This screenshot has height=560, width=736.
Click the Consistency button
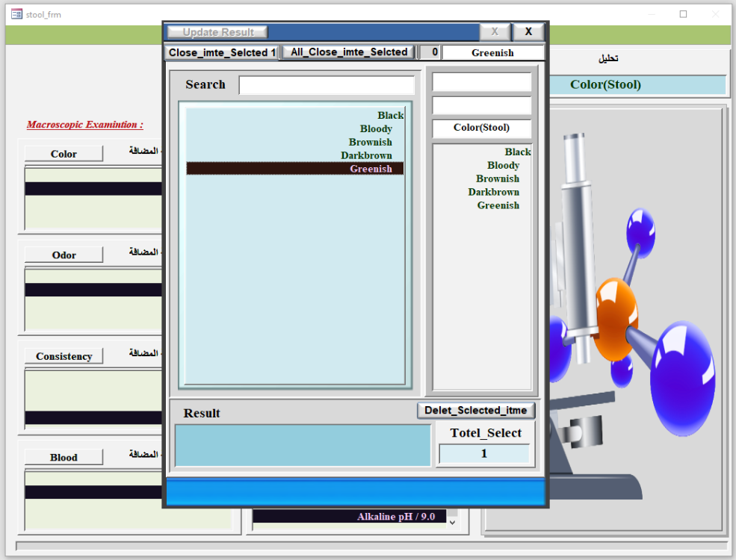(x=64, y=356)
